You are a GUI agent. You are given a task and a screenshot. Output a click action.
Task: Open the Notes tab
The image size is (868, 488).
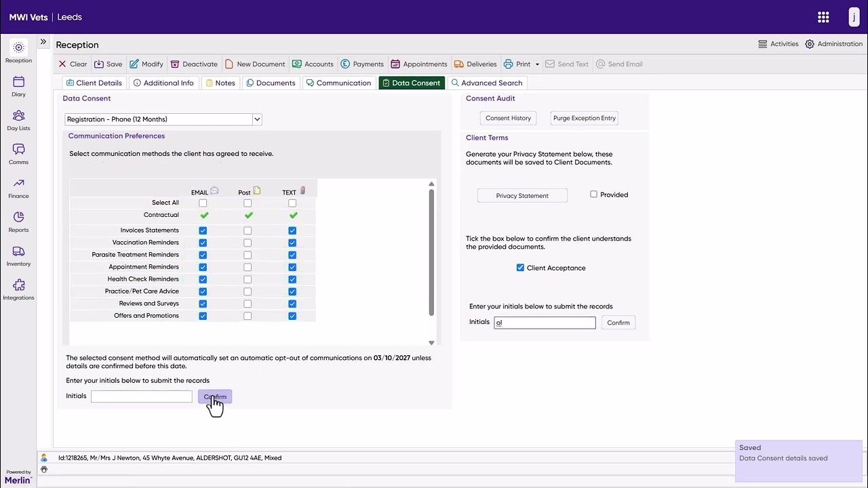pos(220,83)
